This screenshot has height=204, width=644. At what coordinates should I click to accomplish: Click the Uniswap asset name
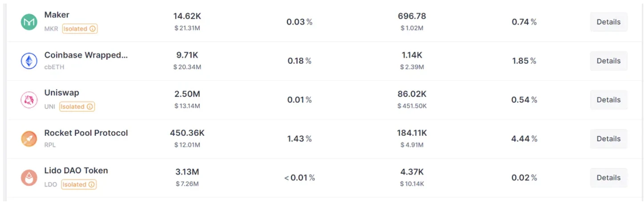tap(61, 93)
